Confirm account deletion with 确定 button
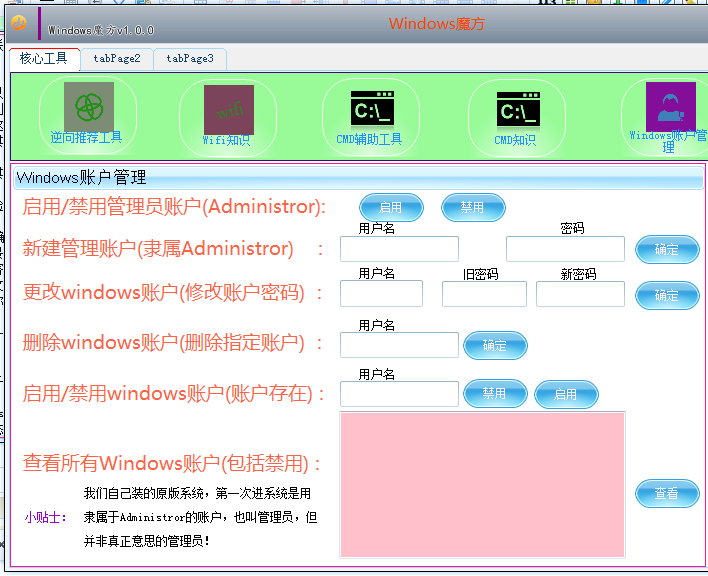 pyautogui.click(x=495, y=345)
